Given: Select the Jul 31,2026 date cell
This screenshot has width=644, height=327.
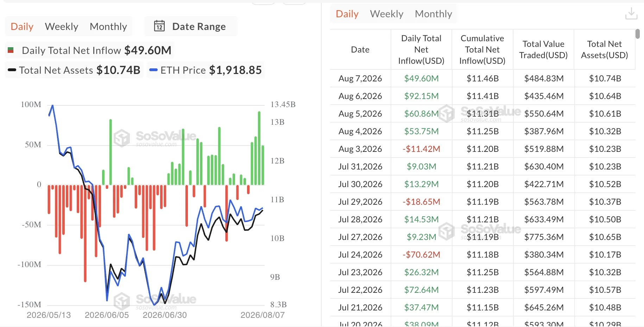Looking at the screenshot, I should (360, 166).
